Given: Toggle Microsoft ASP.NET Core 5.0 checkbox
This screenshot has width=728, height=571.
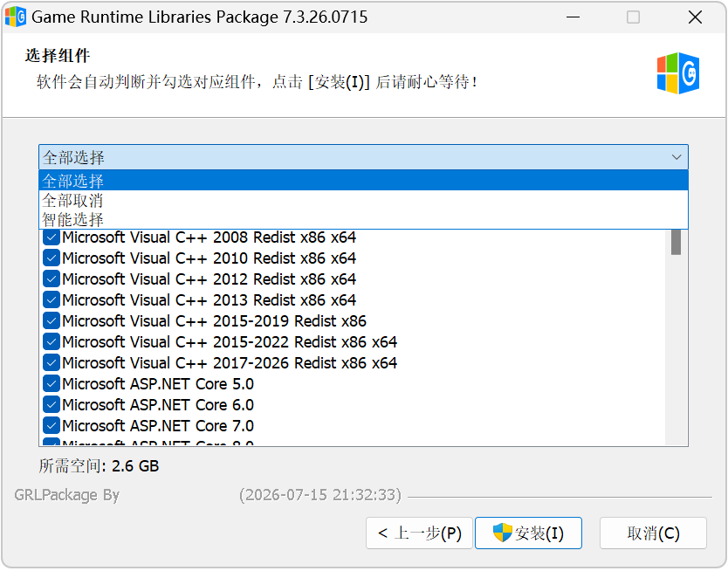Looking at the screenshot, I should coord(52,384).
